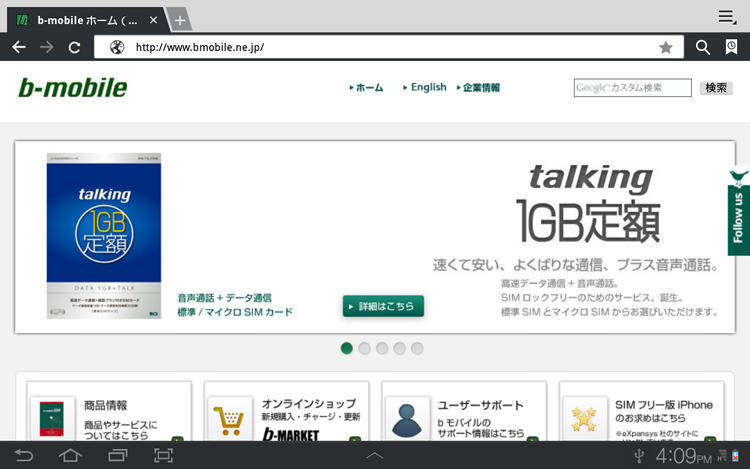Viewport: 750px width, 469px height.
Task: Tap the browser forward arrow
Action: tap(46, 47)
